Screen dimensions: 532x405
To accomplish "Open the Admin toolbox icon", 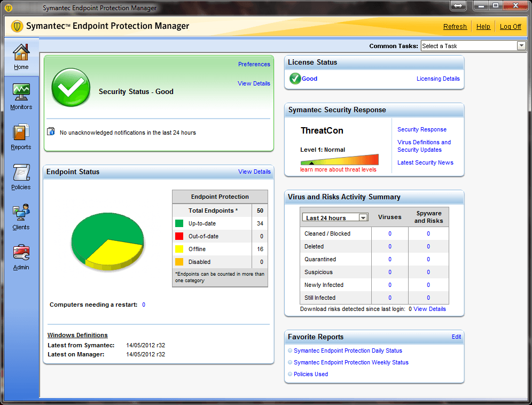I will [x=21, y=252].
